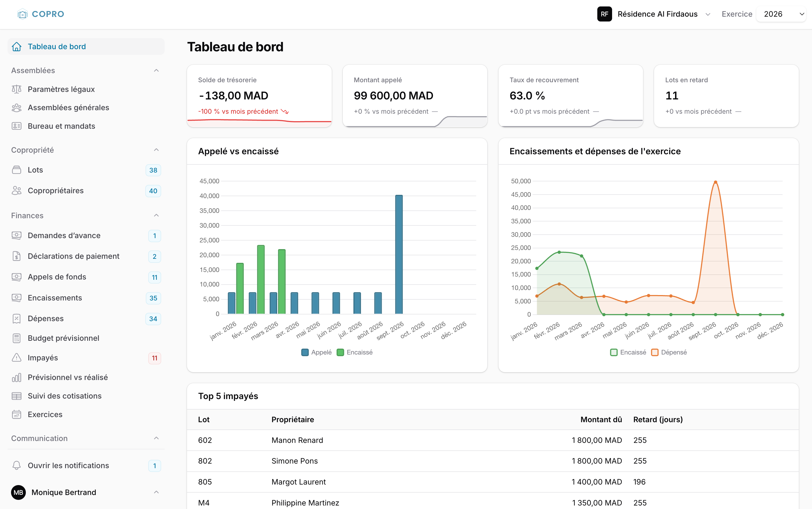Toggle the Encaissé series in the bar chart legend
The width and height of the screenshot is (812, 509).
(x=355, y=353)
